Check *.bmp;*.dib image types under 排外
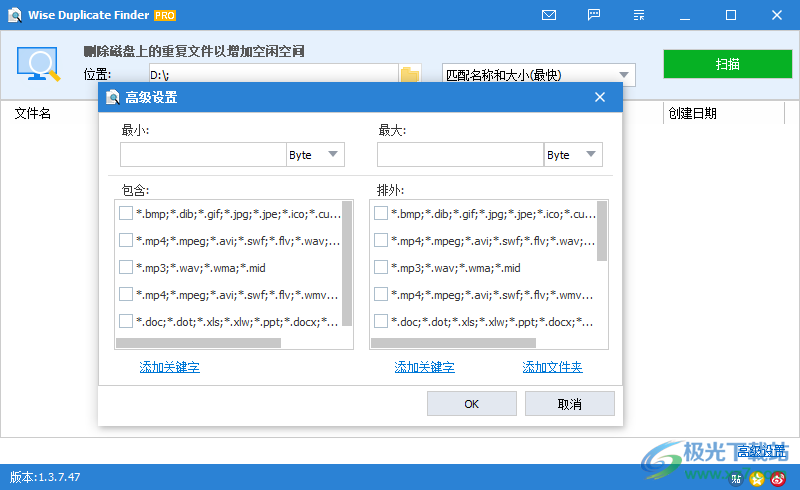The width and height of the screenshot is (800, 490). (381, 213)
